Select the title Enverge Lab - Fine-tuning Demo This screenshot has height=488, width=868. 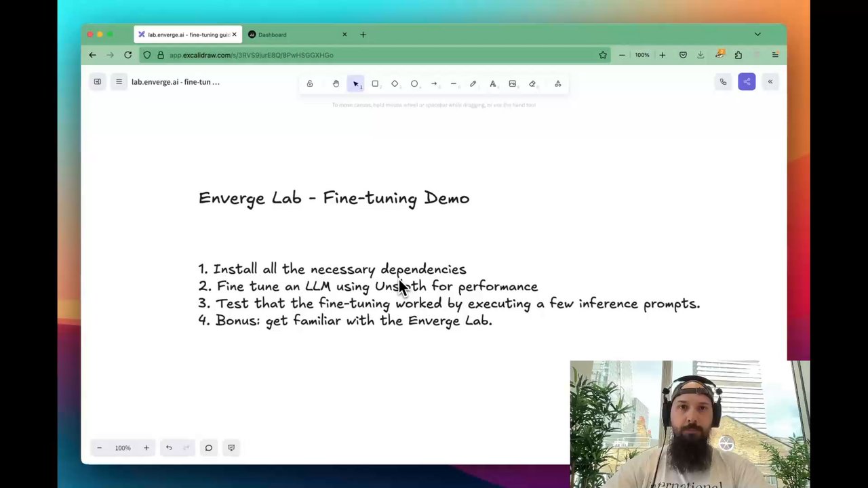[334, 198]
